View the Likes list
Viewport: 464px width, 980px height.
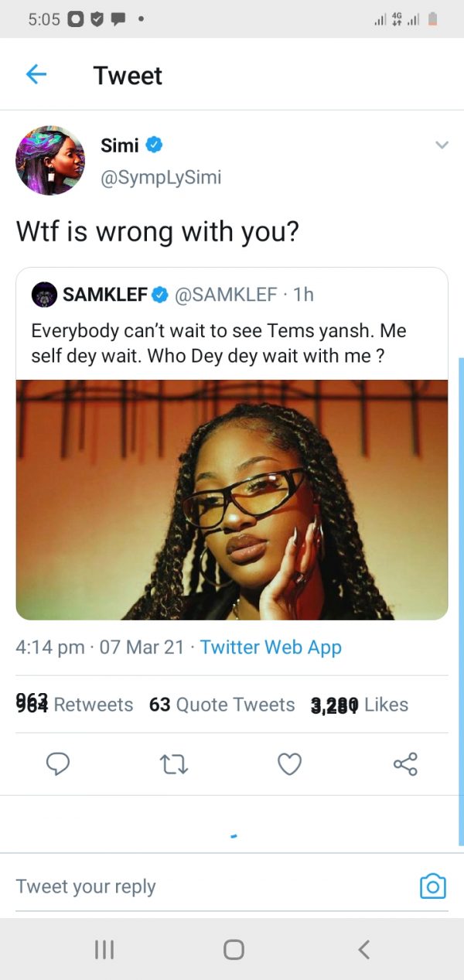pyautogui.click(x=360, y=705)
